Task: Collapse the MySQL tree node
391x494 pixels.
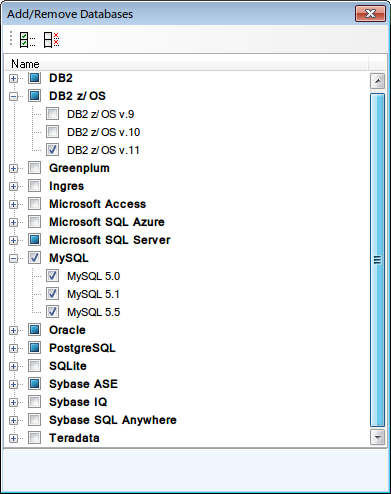Action: (13, 259)
